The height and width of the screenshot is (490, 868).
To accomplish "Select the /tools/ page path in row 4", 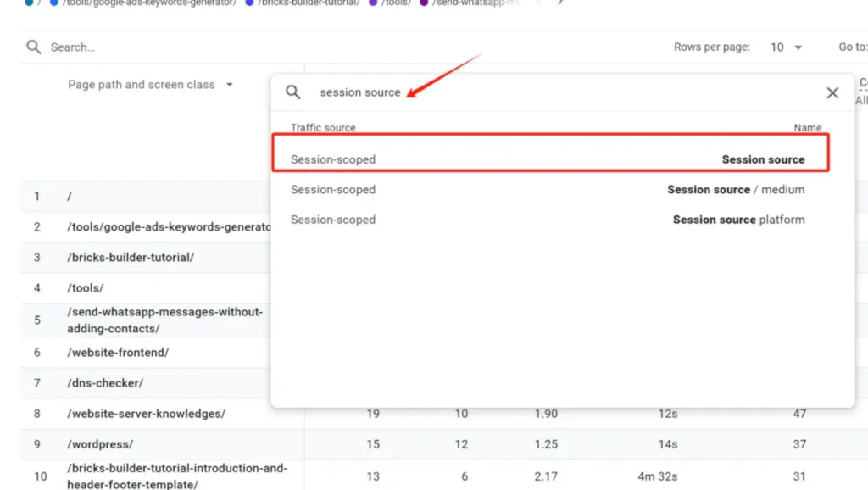I will (85, 288).
